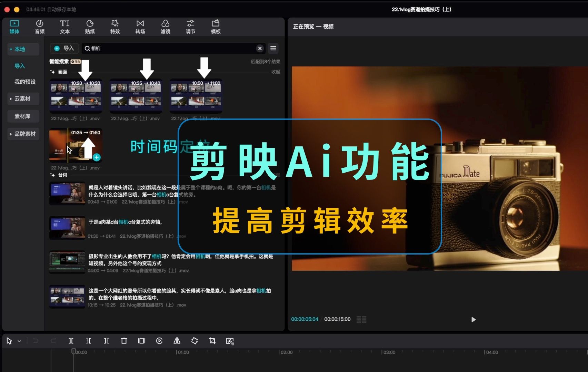Expand the 品牌素材 brand section

(23, 134)
